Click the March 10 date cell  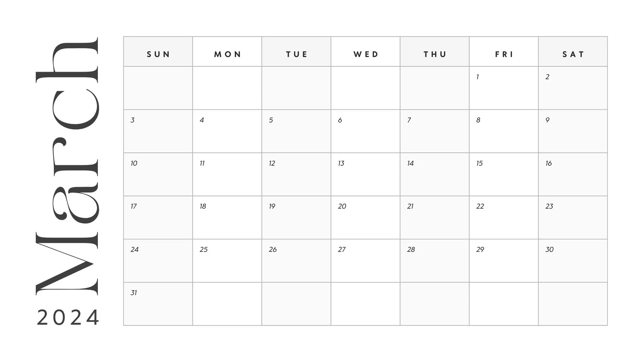click(x=158, y=174)
